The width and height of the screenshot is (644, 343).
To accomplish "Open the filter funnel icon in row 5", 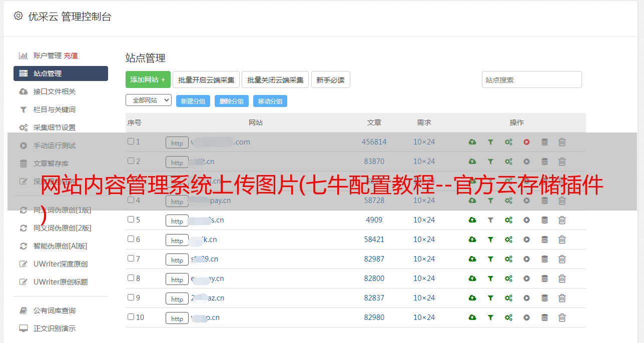I will (490, 220).
